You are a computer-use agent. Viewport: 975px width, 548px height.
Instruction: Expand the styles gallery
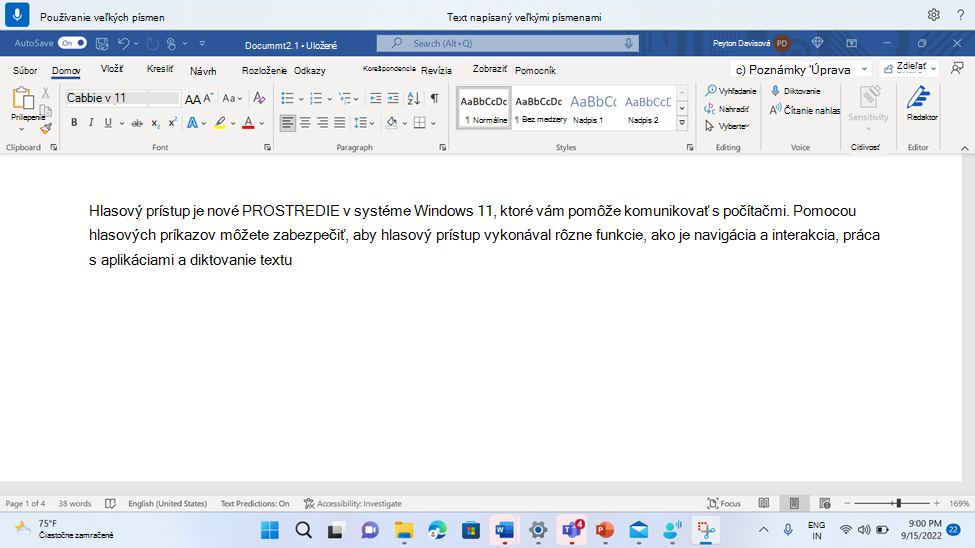tap(682, 123)
